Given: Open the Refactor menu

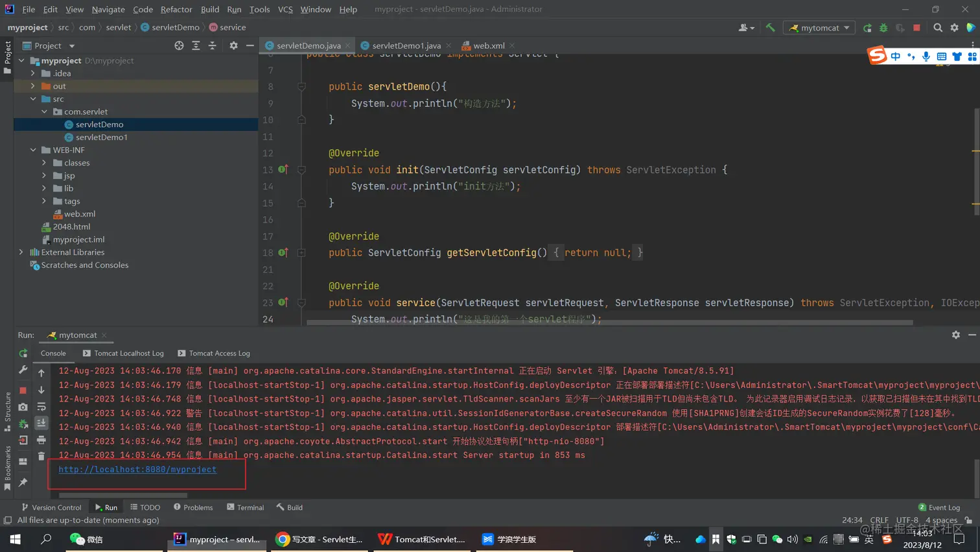Looking at the screenshot, I should 176,9.
